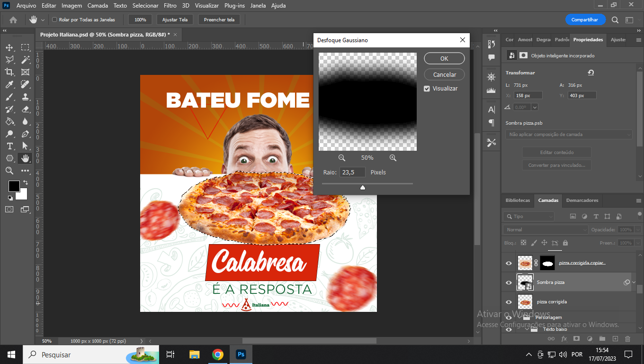The width and height of the screenshot is (644, 364).
Task: Select the Path Selection tool
Action: 25,146
